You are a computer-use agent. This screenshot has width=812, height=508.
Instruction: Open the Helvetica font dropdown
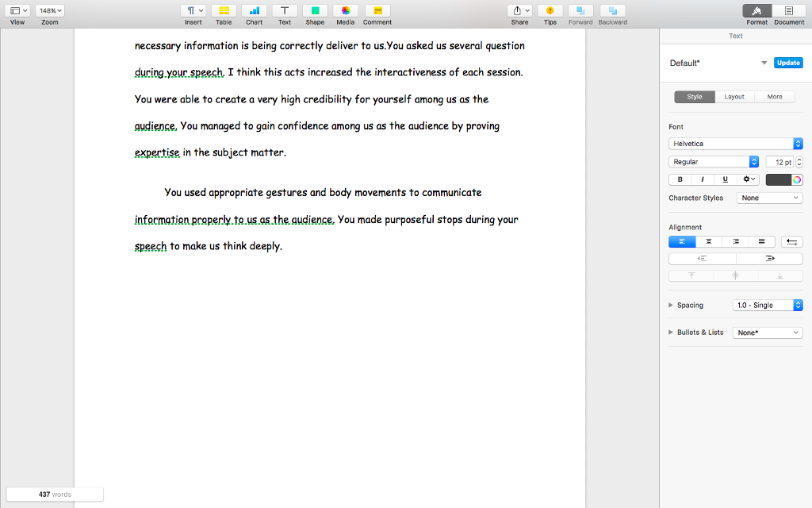point(735,144)
